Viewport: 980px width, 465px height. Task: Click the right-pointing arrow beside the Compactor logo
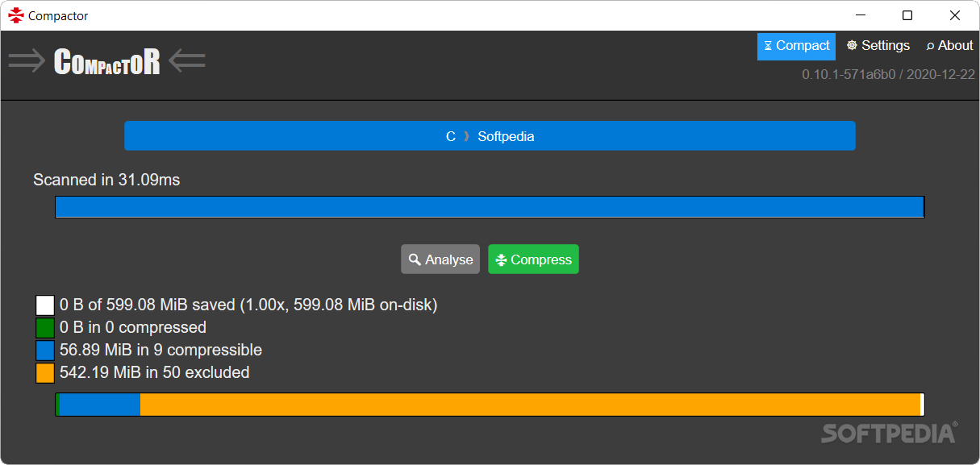[27, 61]
